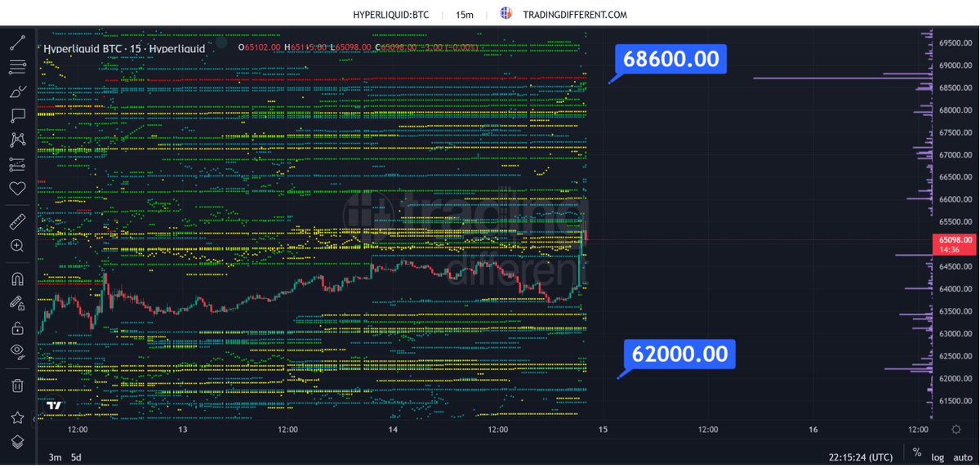Click the 15 date label on time axis
Screen dimensions: 980x468
pyautogui.click(x=603, y=430)
